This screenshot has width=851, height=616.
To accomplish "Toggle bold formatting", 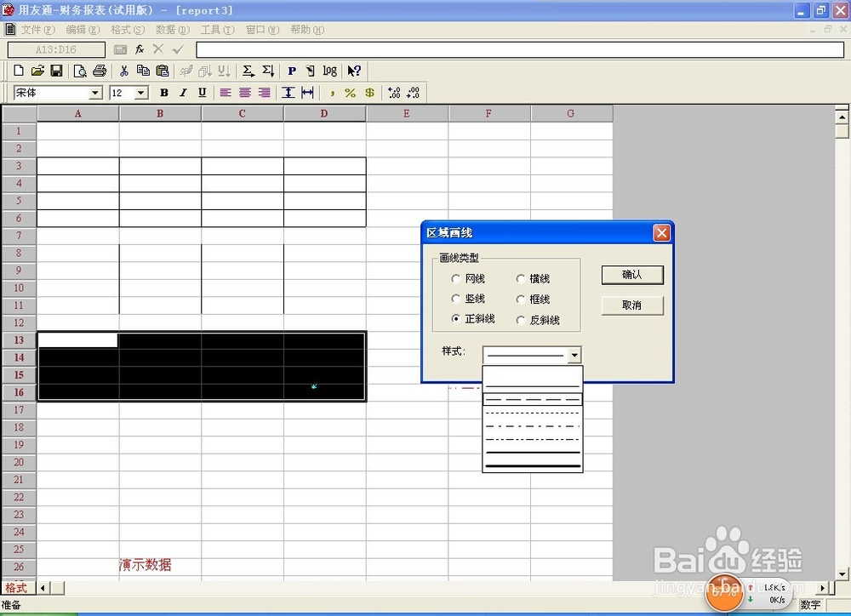I will pos(164,93).
